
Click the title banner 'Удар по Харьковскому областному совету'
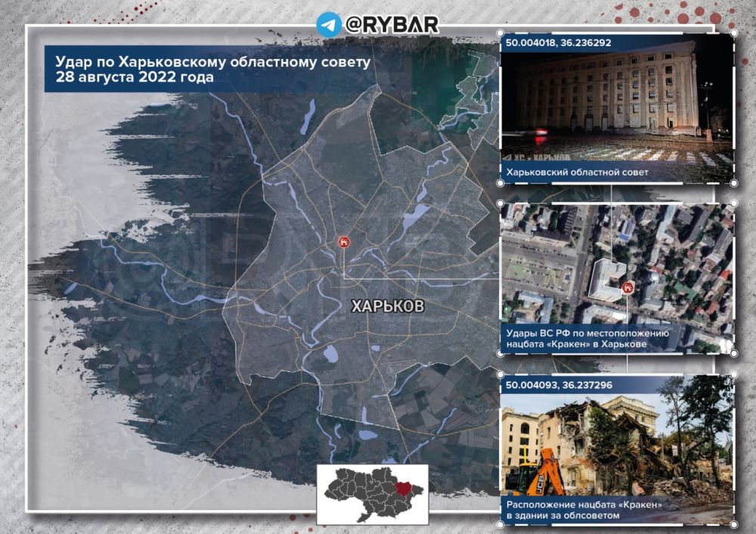coord(208,70)
